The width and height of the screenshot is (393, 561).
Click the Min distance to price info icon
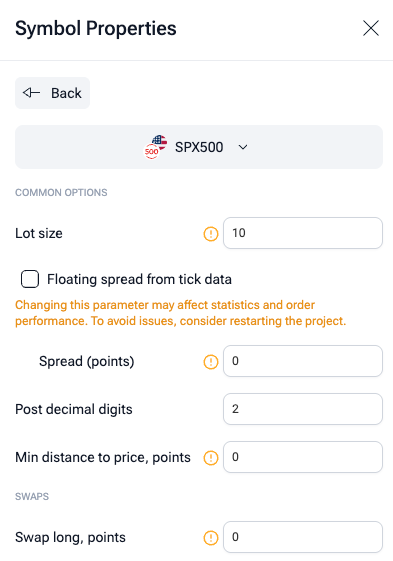tap(211, 457)
